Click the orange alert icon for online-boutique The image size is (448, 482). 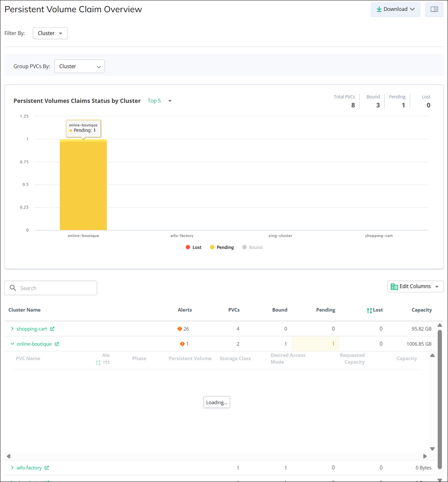click(182, 344)
